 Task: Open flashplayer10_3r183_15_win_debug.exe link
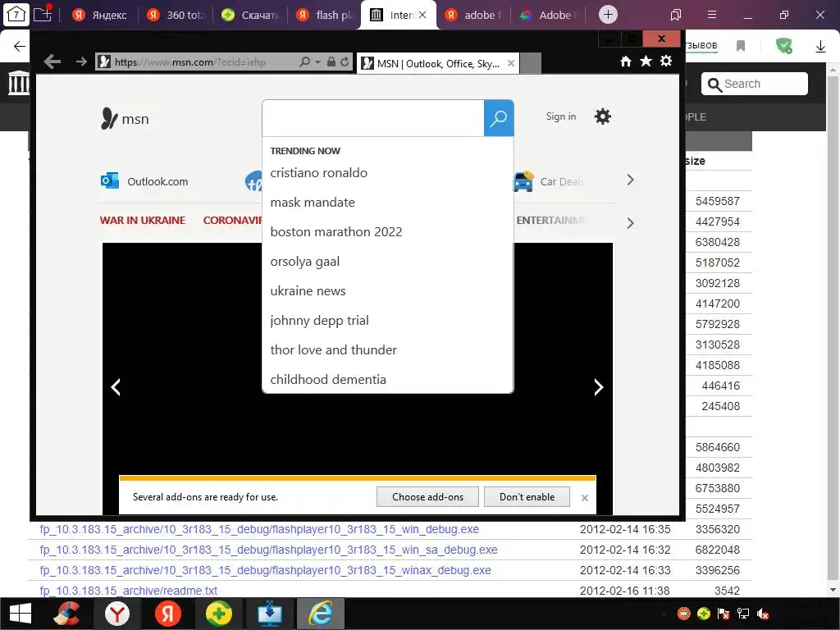click(259, 529)
